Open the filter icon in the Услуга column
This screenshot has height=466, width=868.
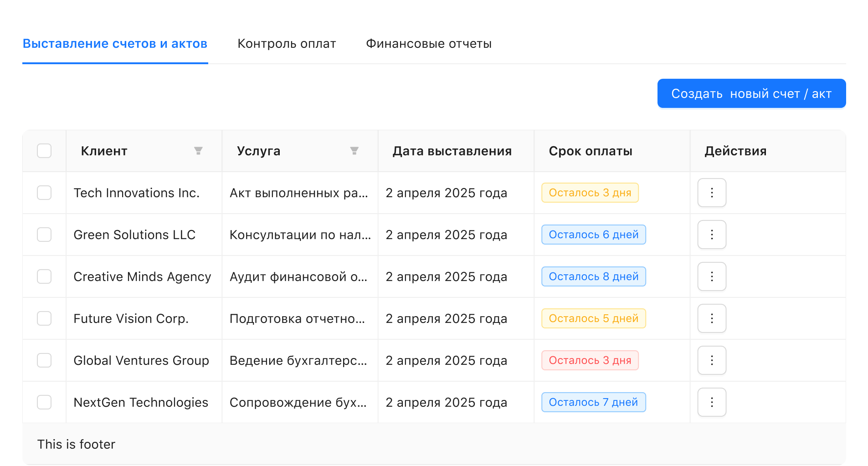(x=354, y=151)
